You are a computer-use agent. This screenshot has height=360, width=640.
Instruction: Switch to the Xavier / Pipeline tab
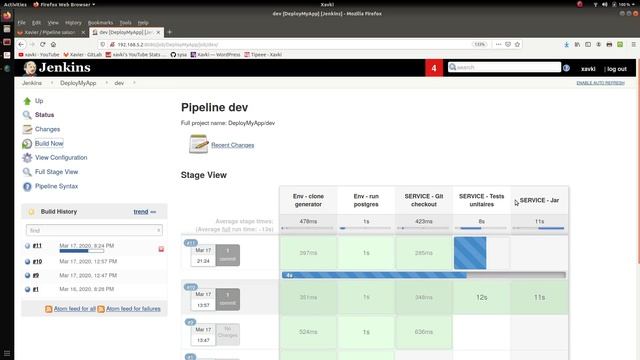pyautogui.click(x=51, y=32)
